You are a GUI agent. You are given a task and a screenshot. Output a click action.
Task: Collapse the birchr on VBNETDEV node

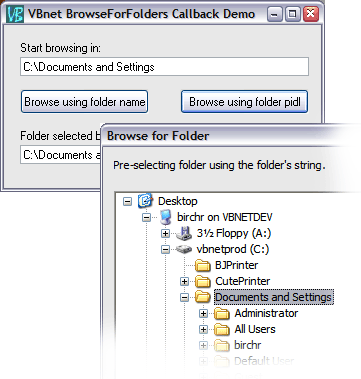[146, 217]
